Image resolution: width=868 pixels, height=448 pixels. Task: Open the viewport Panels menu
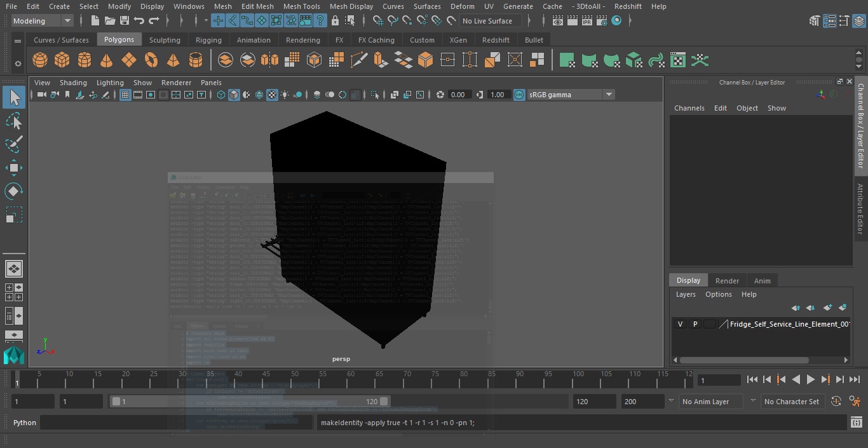pyautogui.click(x=211, y=83)
